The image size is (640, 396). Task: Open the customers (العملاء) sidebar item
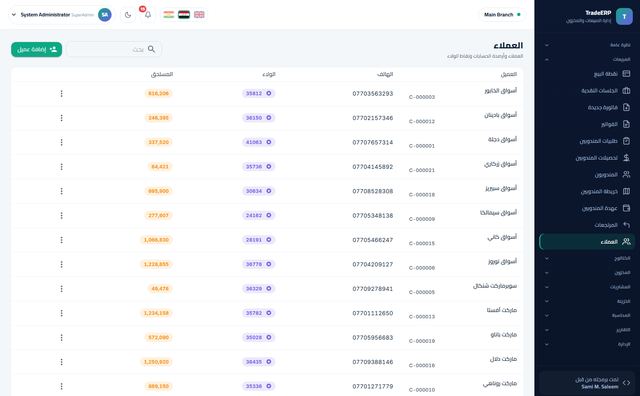587,242
